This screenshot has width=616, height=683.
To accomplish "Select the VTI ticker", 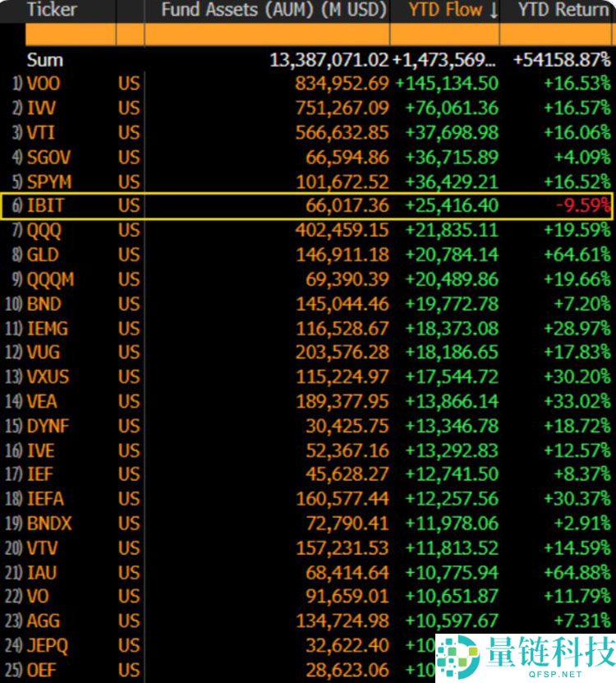I will [x=41, y=132].
